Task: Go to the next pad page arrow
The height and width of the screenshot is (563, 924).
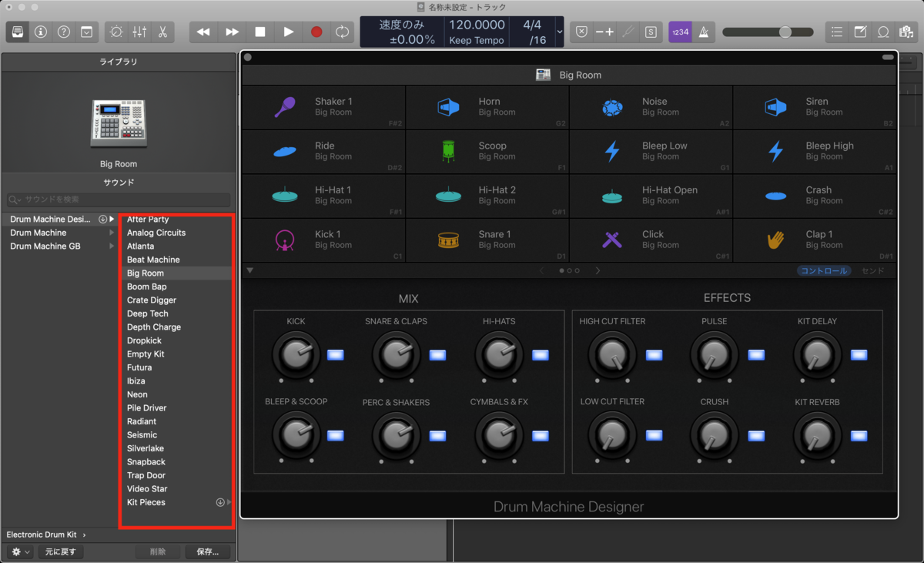Action: pyautogui.click(x=598, y=270)
